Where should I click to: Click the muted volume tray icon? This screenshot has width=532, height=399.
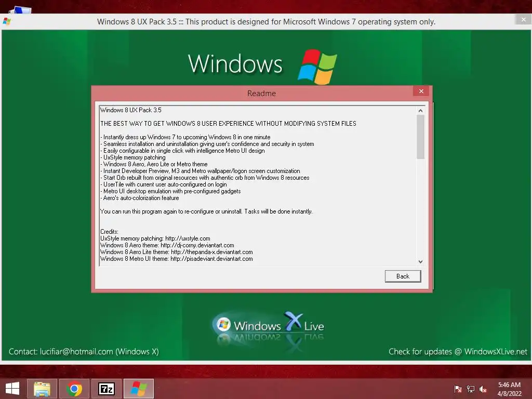click(483, 389)
